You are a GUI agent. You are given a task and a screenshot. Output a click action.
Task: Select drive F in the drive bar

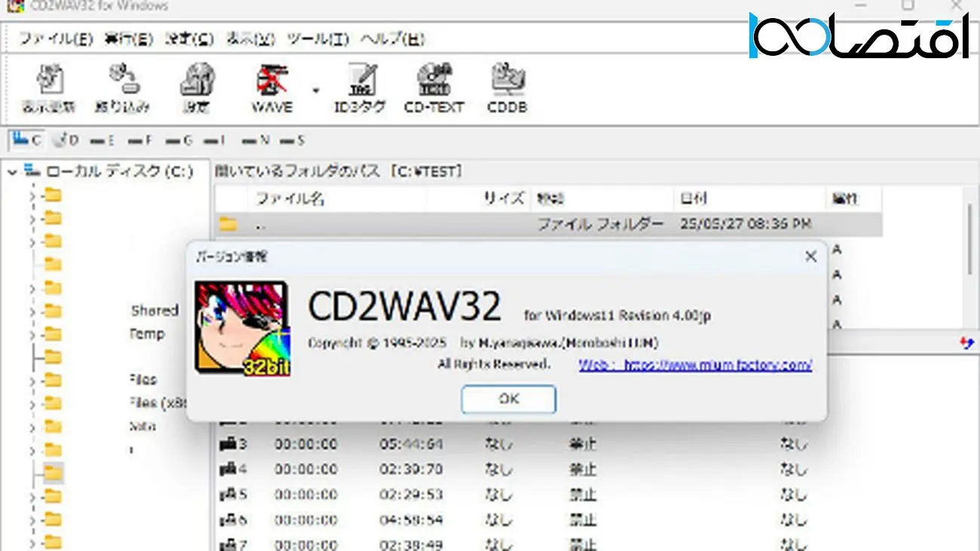140,140
